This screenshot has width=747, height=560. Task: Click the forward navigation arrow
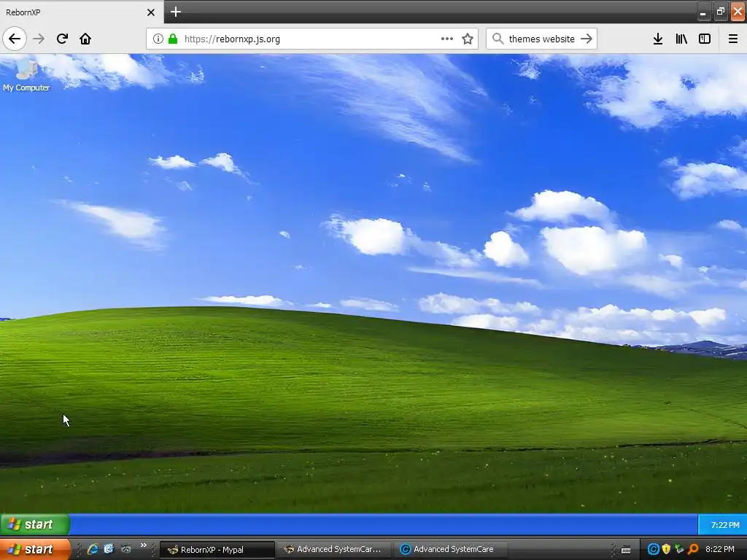pos(39,39)
